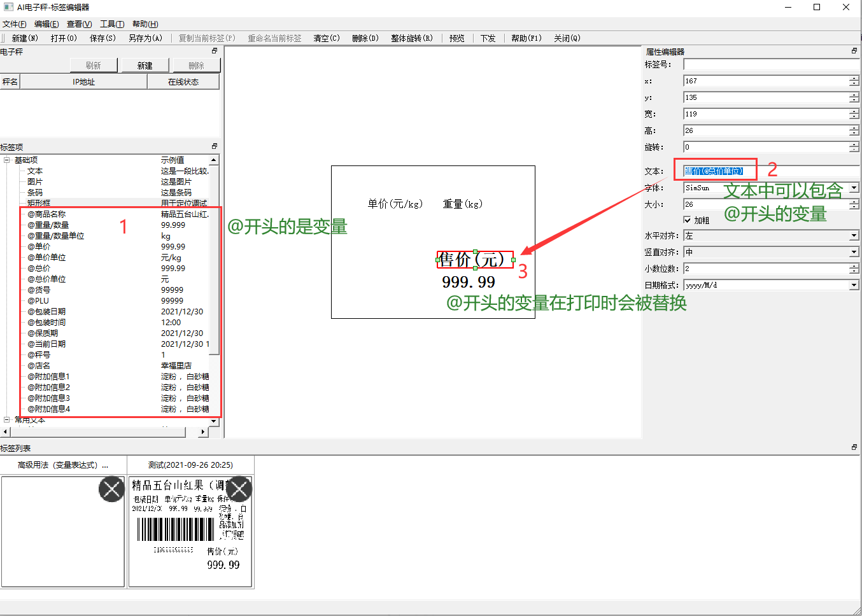This screenshot has height=616, width=862.
Task: Collapse the 基础项 tree node
Action: click(6, 160)
